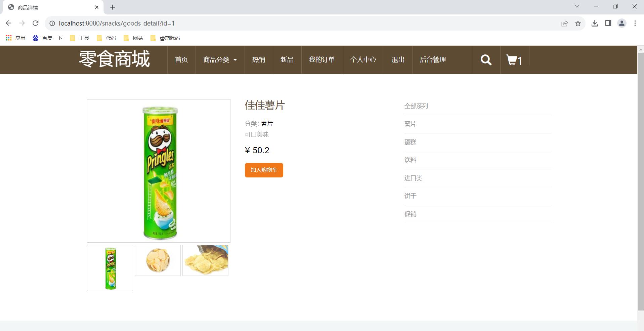The image size is (644, 331).
Task: Select 促销 in the category sidebar
Action: [x=410, y=214]
